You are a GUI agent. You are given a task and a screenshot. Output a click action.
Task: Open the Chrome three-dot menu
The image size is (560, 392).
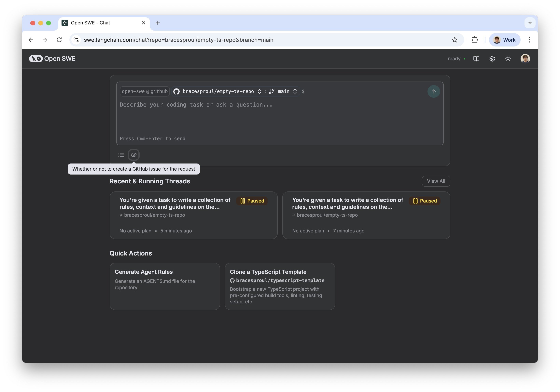(529, 40)
